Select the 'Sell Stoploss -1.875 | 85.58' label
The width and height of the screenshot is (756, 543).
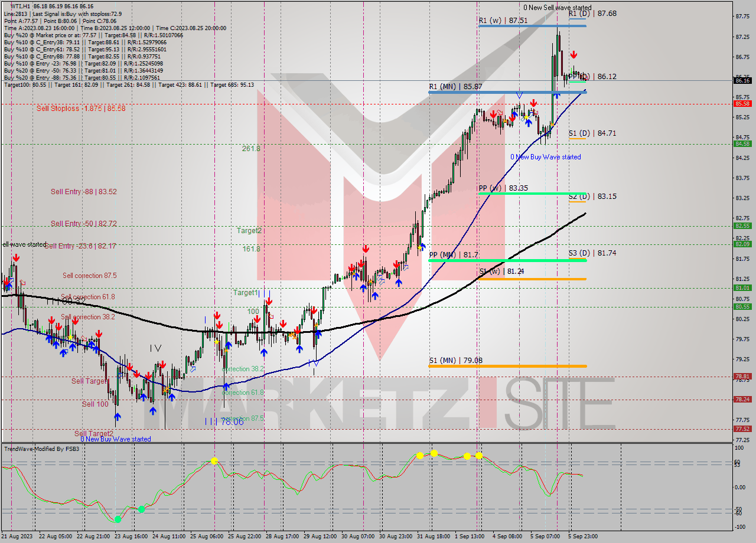pyautogui.click(x=81, y=109)
